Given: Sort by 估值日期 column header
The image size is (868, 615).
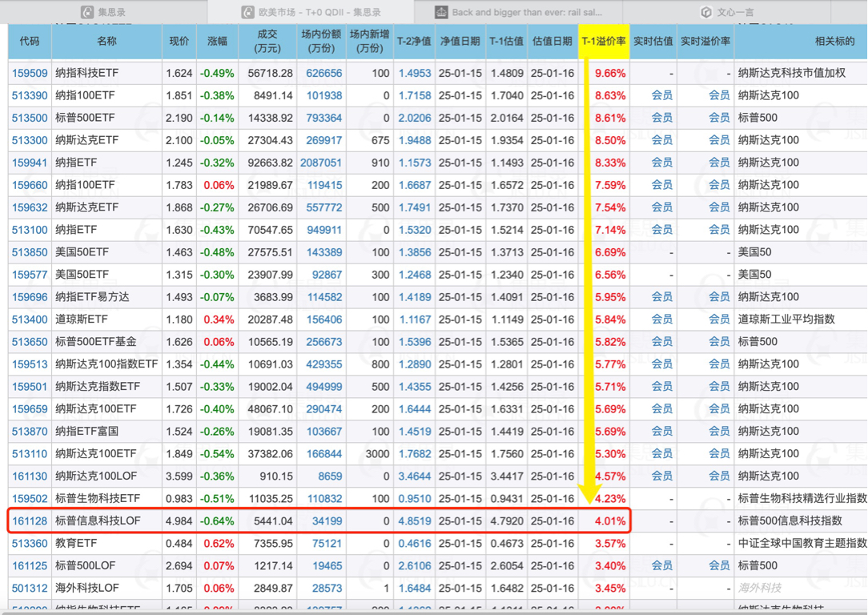Looking at the screenshot, I should click(x=553, y=41).
